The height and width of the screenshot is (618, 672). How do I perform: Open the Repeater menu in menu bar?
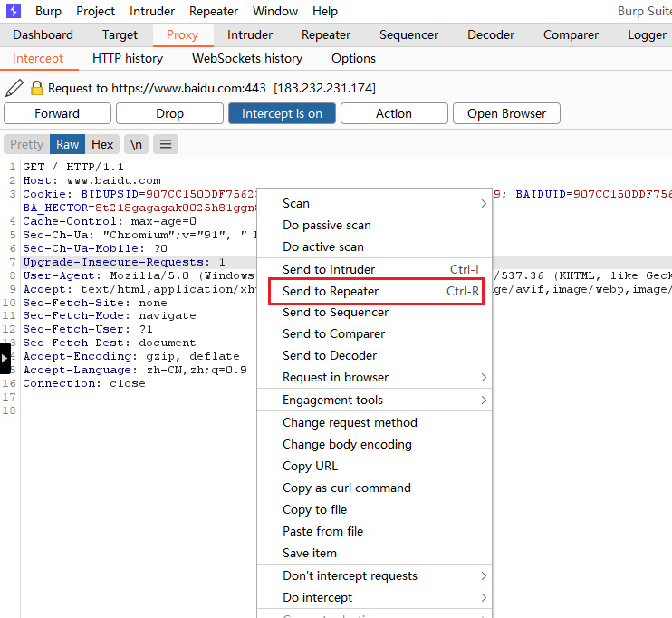[x=214, y=11]
